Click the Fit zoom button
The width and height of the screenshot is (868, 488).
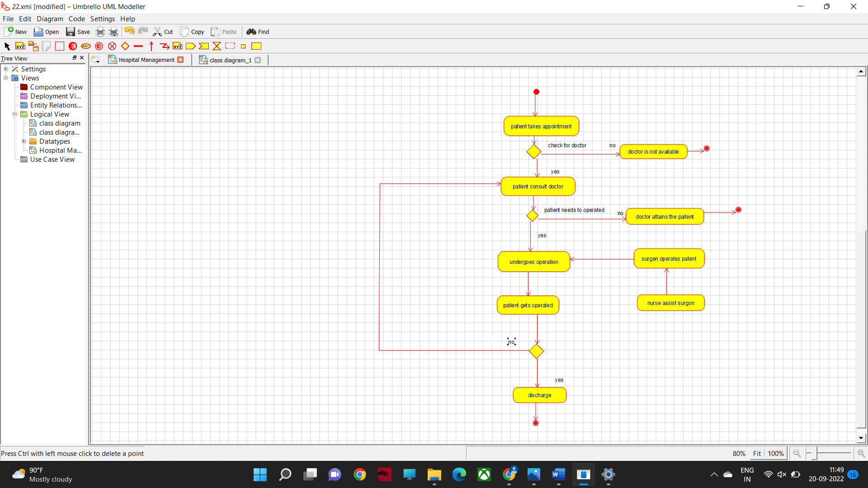tap(757, 453)
